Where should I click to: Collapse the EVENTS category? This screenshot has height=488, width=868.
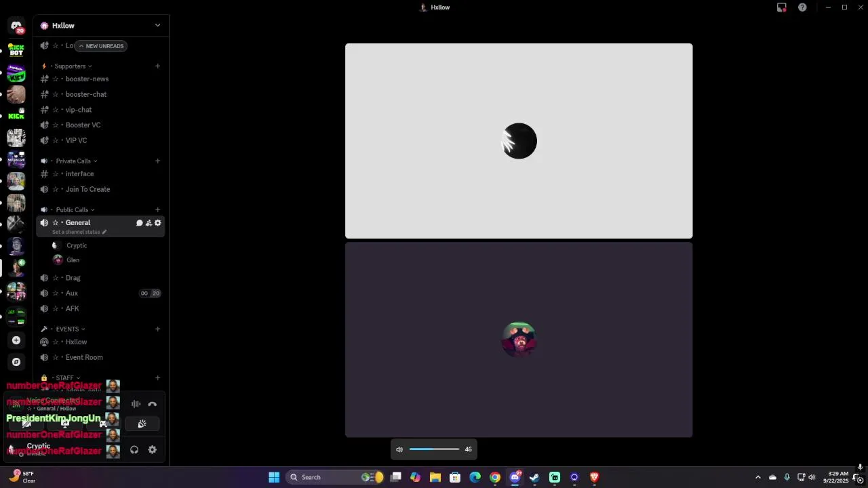tap(67, 329)
